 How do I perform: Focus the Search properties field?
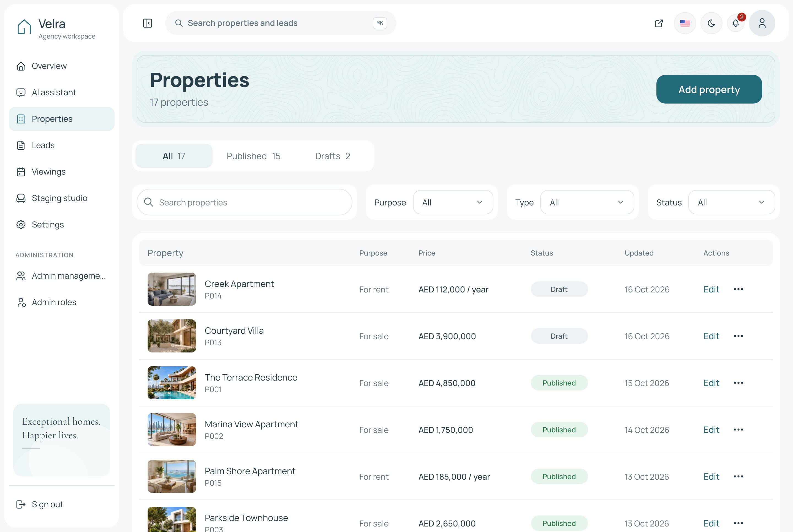(x=244, y=202)
